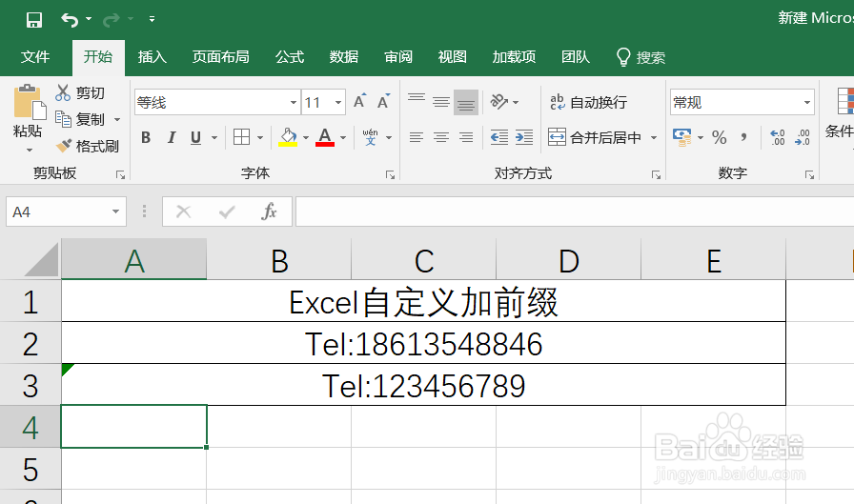854x504 pixels.
Task: Click the Decrease Decimal icon
Action: click(803, 137)
